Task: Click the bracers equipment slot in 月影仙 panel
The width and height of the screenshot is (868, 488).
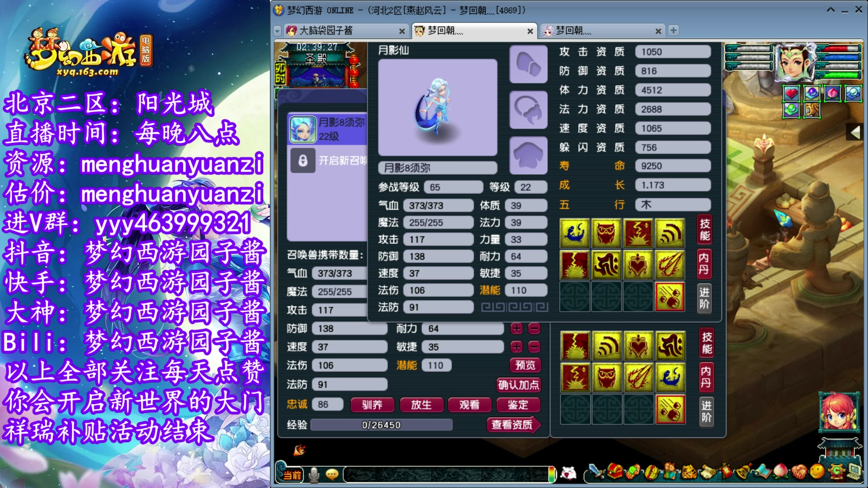Action: 528,65
